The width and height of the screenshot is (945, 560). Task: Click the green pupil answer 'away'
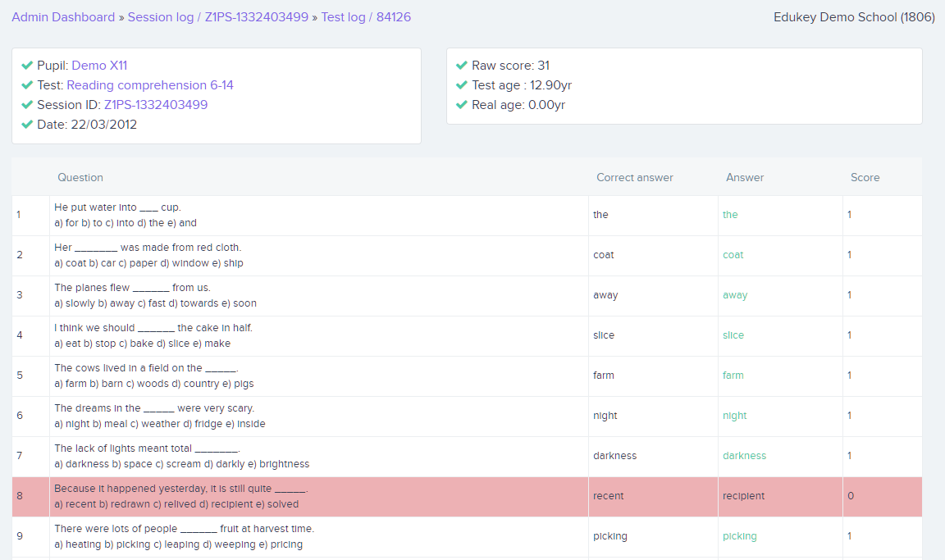click(x=735, y=295)
